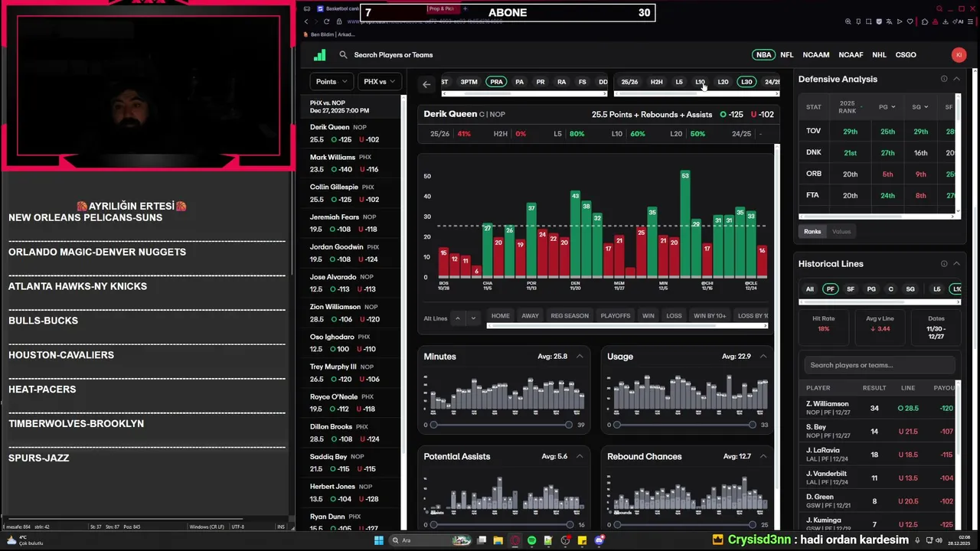Filter chart by REG SEASON

570,315
